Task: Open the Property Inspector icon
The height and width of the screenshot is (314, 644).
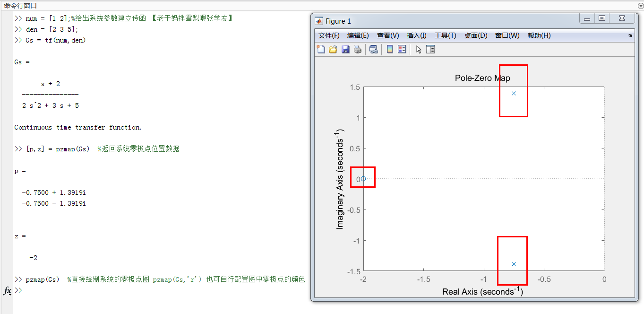Action: pyautogui.click(x=430, y=49)
